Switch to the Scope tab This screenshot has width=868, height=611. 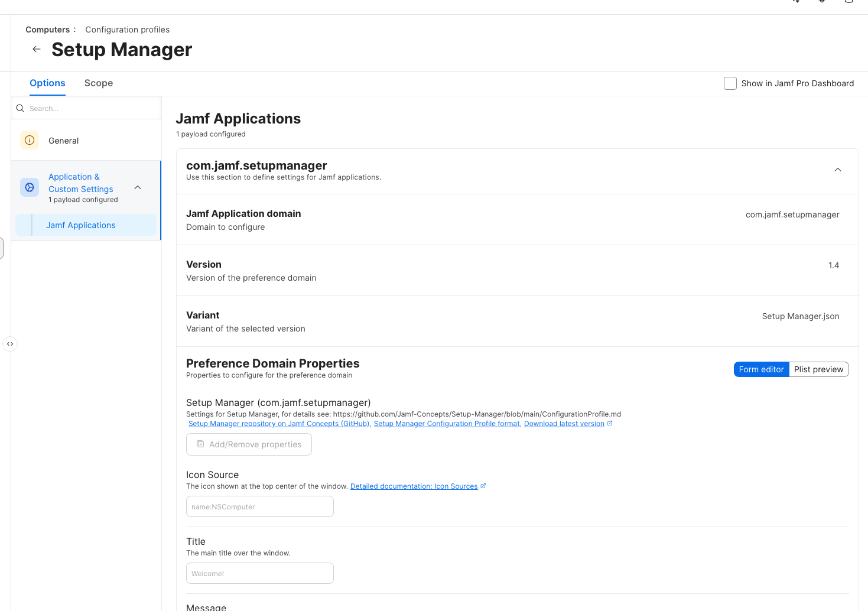pyautogui.click(x=99, y=83)
